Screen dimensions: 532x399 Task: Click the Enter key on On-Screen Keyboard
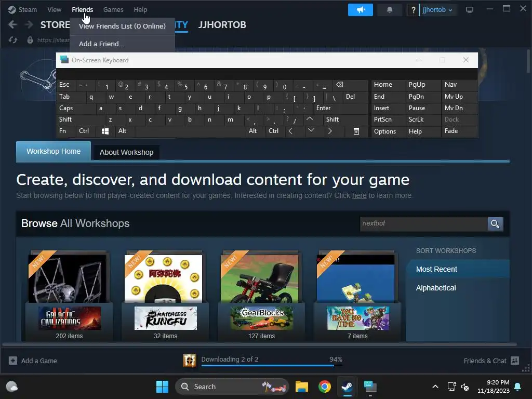(x=341, y=108)
